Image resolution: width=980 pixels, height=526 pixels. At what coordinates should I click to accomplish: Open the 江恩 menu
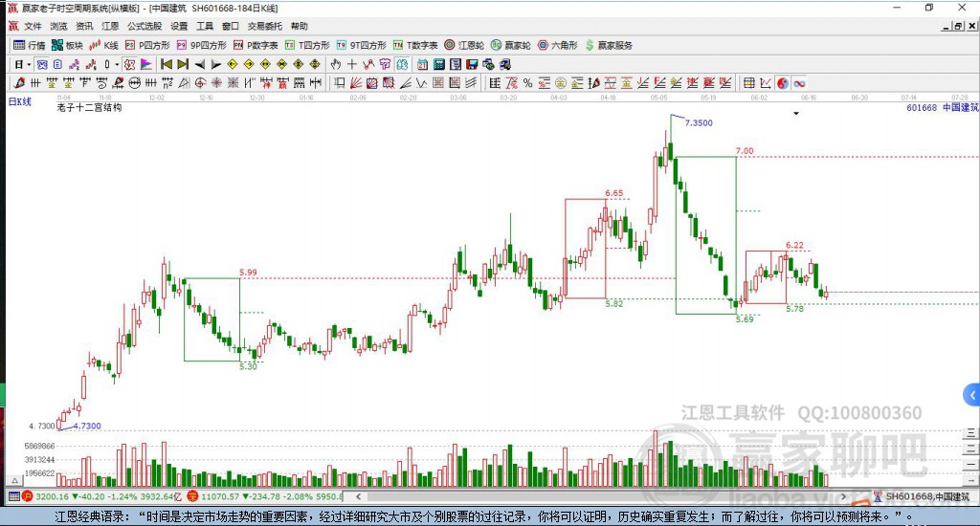pyautogui.click(x=110, y=26)
